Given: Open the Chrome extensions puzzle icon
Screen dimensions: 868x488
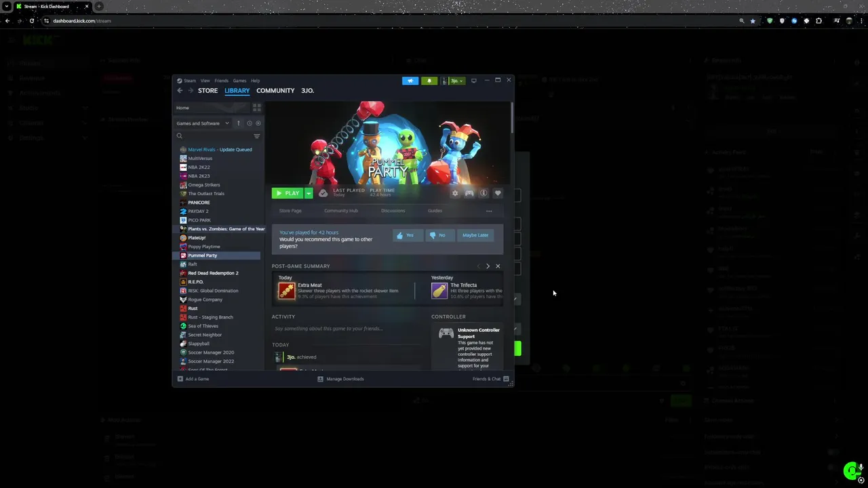Looking at the screenshot, I should pos(818,21).
